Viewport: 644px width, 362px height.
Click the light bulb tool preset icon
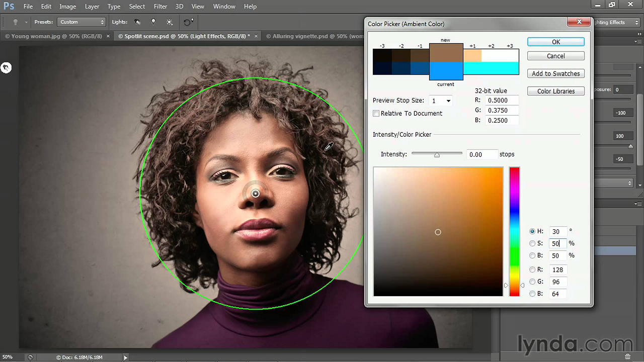click(15, 22)
